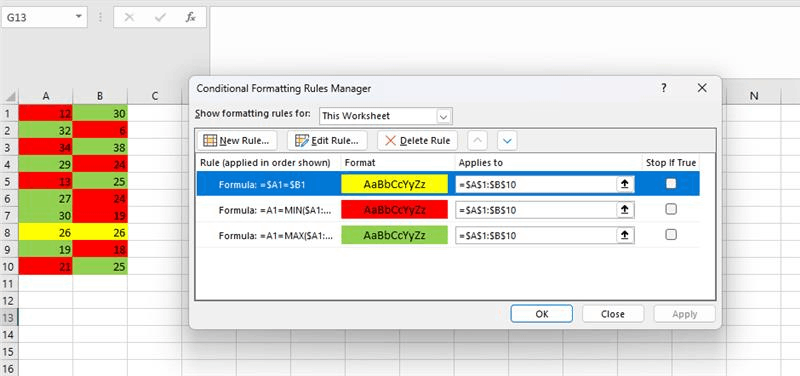Click cell A5 containing 13
This screenshot has height=376, width=800.
[46, 181]
